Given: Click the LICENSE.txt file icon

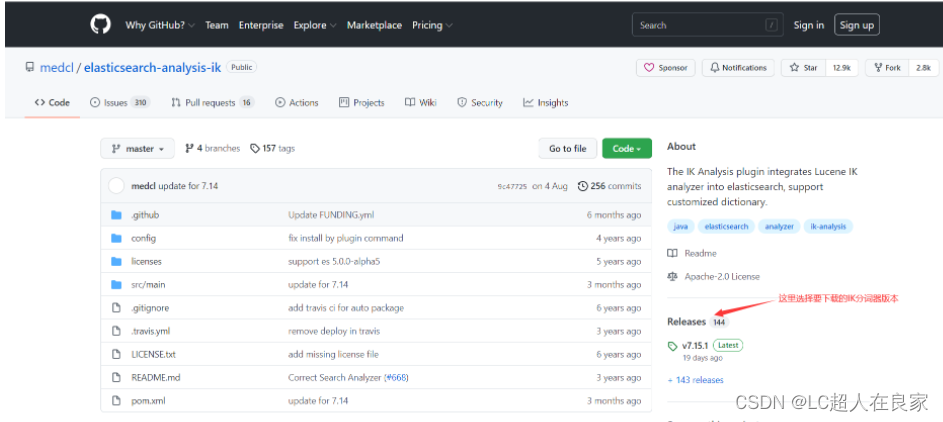Looking at the screenshot, I should click(x=117, y=354).
